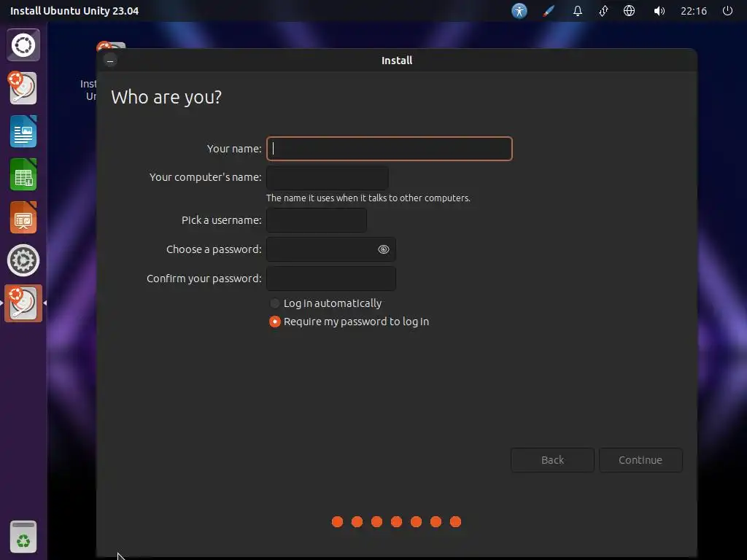Open the Trash icon in dock
Viewport: 747px width, 560px height.
pyautogui.click(x=23, y=537)
